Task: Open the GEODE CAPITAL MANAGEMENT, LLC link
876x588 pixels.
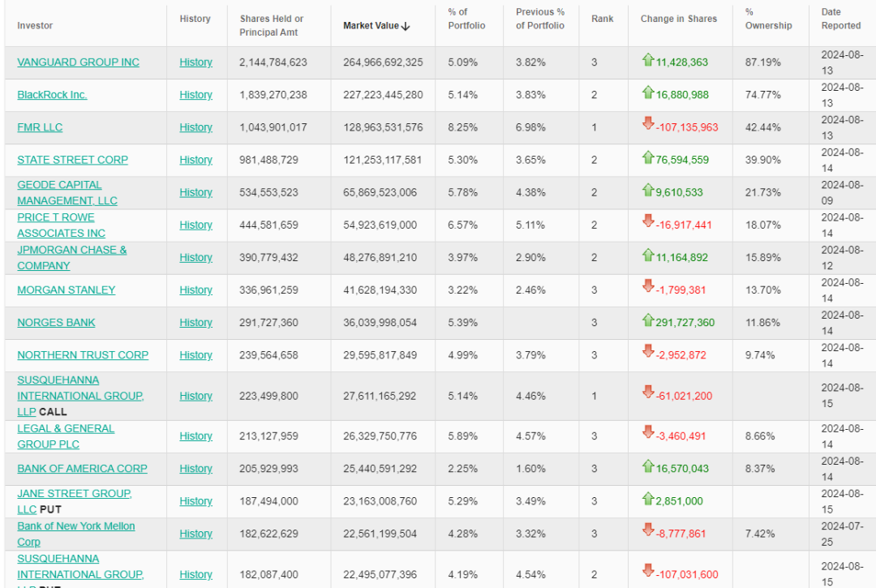Action: 67,193
